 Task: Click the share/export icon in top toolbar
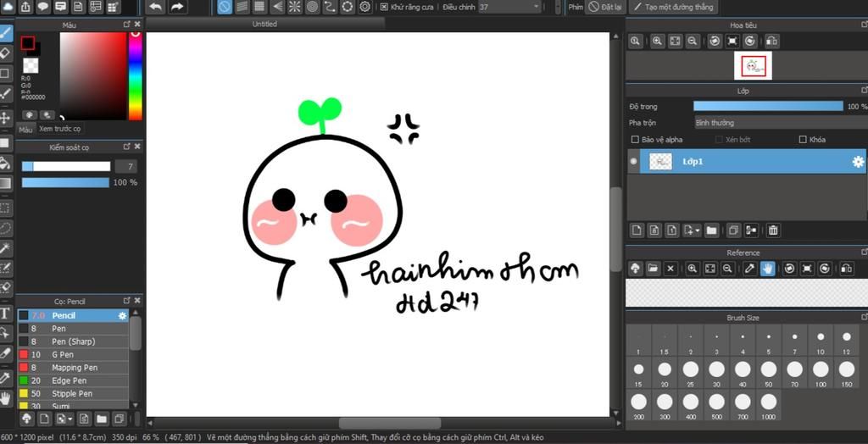pos(26,7)
